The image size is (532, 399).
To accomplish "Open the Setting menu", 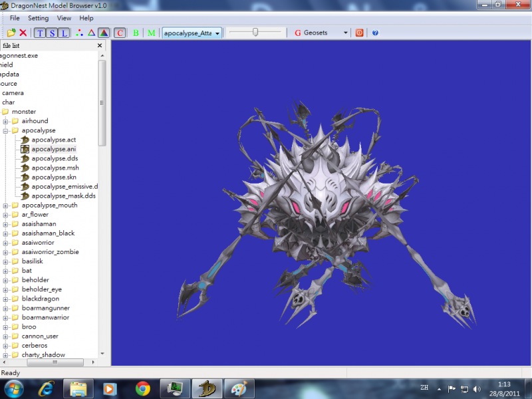I will pyautogui.click(x=39, y=19).
